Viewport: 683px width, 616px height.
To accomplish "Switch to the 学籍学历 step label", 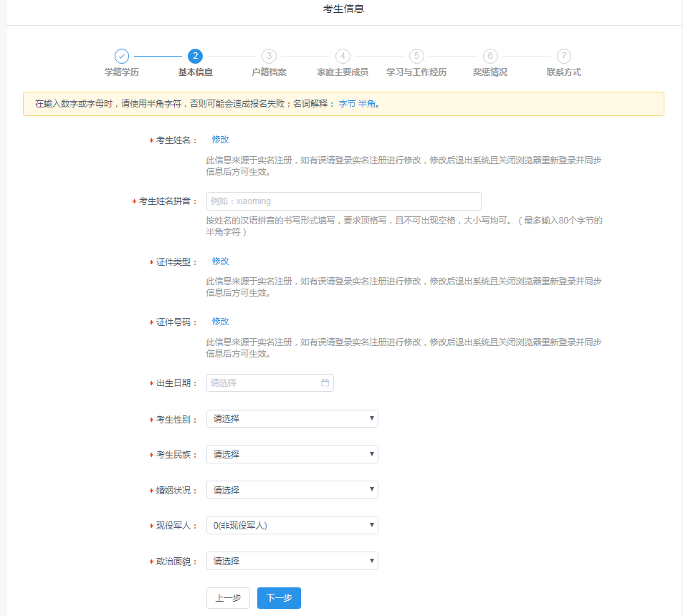I will coord(121,71).
